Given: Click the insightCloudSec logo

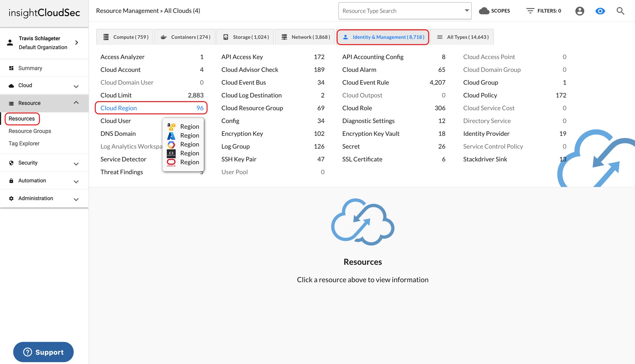Looking at the screenshot, I should 44,13.
